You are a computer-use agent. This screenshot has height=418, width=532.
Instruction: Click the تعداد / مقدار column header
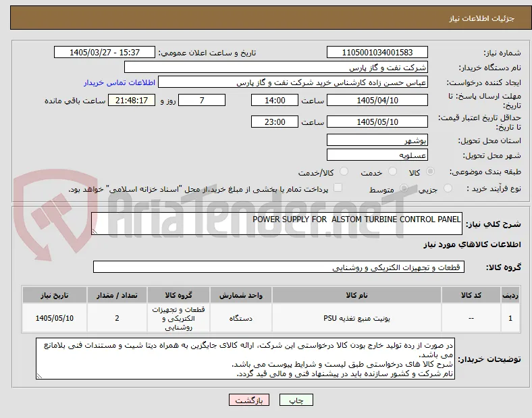(x=117, y=295)
